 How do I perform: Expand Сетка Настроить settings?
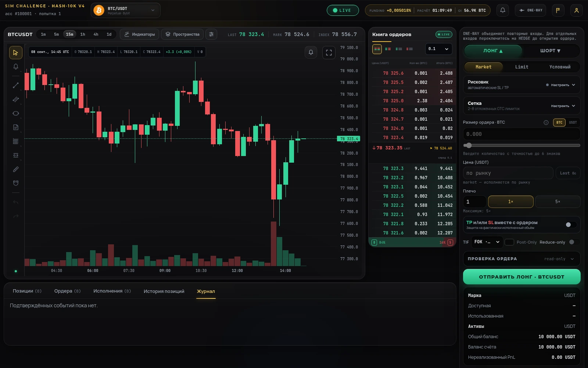click(x=563, y=106)
